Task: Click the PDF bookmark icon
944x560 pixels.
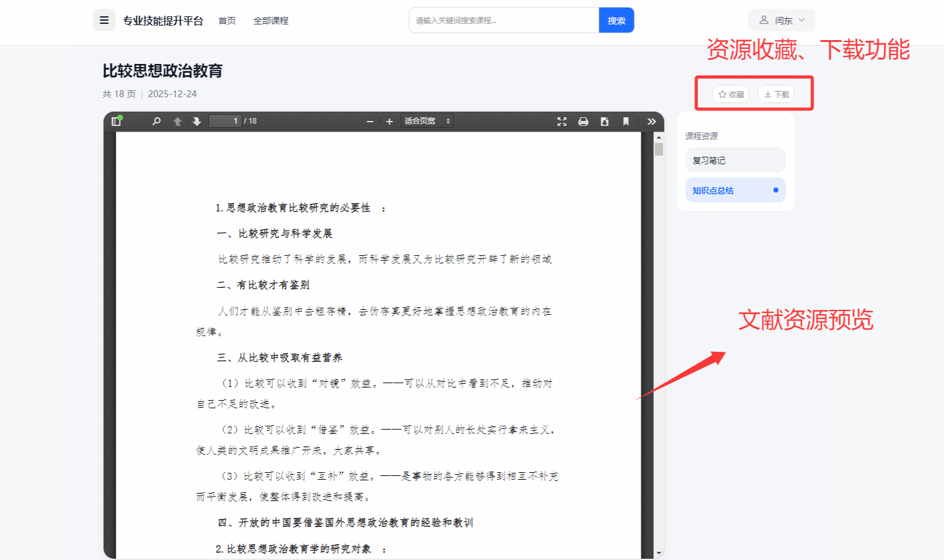Action: click(x=626, y=121)
